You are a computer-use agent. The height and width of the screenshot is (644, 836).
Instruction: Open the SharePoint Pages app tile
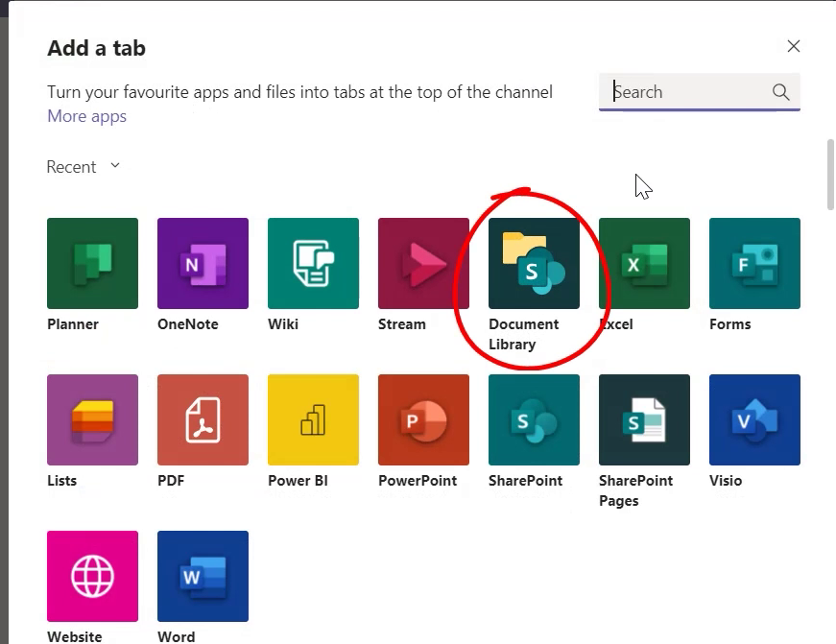[644, 419]
